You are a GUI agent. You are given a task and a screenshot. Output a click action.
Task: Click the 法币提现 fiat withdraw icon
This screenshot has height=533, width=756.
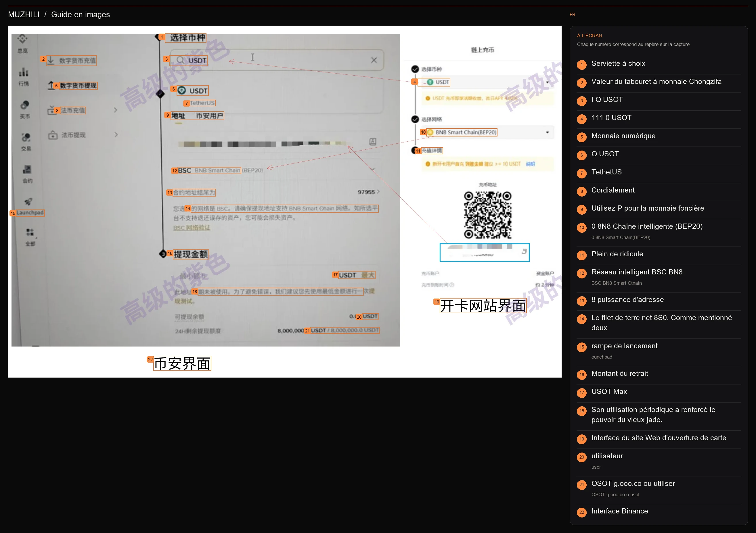53,135
